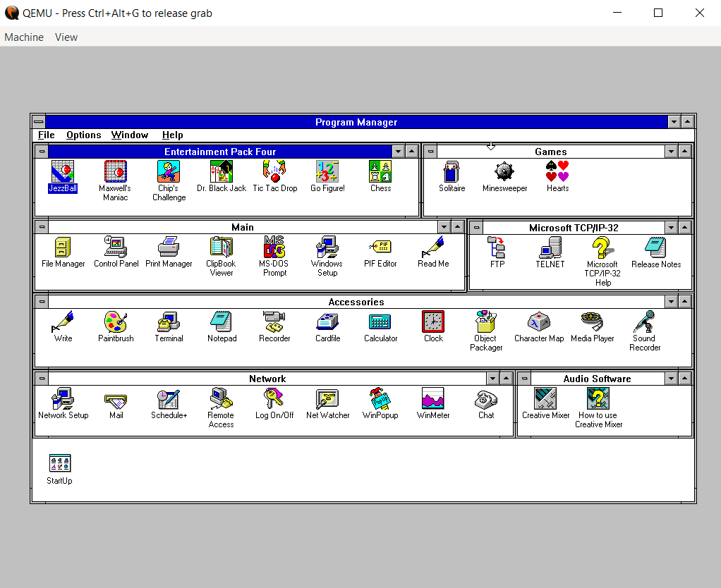Click the Print Manager icon
Image resolution: width=721 pixels, height=588 pixels.
169,247
